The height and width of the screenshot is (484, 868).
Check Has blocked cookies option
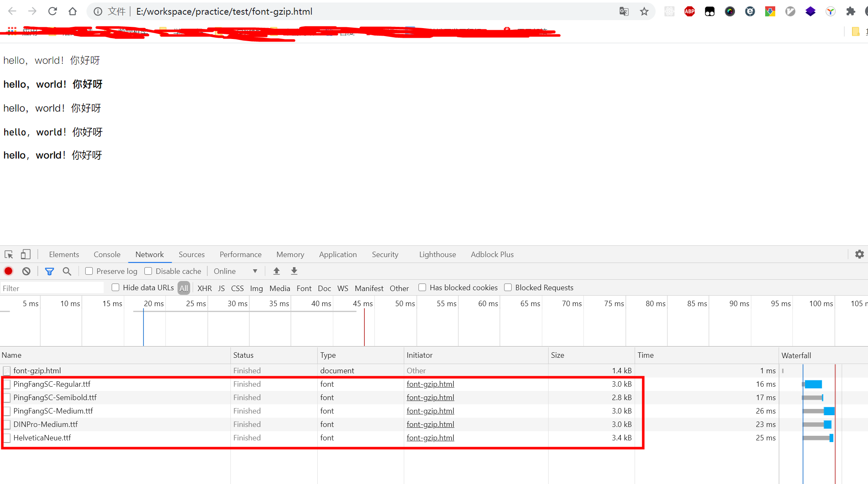click(422, 287)
